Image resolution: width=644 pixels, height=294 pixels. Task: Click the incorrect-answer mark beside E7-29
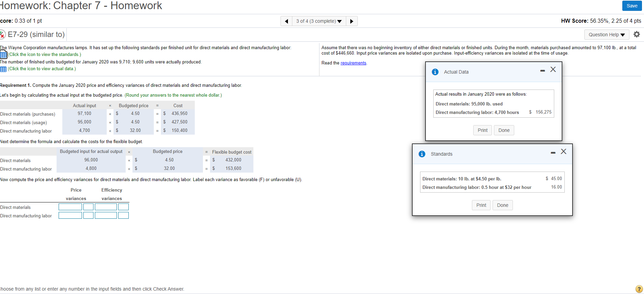(2, 35)
